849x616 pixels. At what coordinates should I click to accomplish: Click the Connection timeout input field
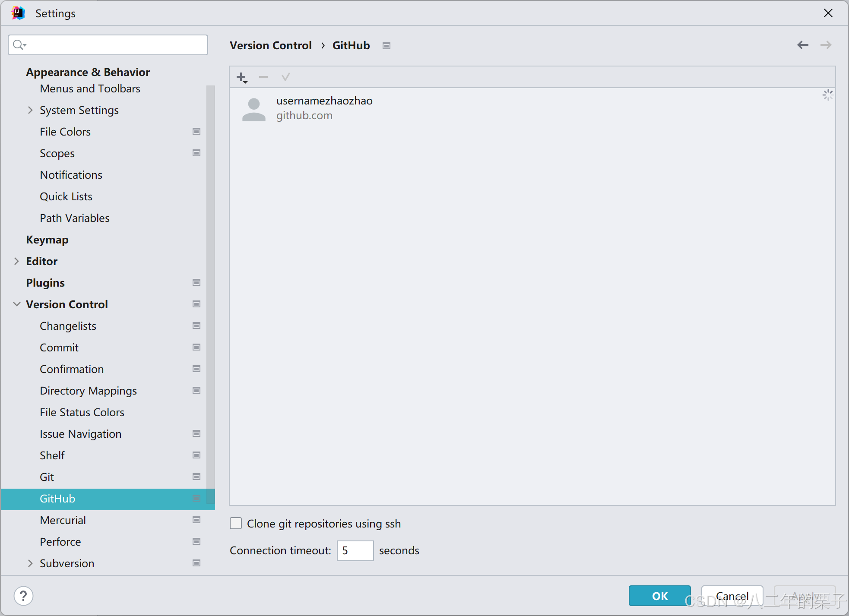(x=355, y=550)
